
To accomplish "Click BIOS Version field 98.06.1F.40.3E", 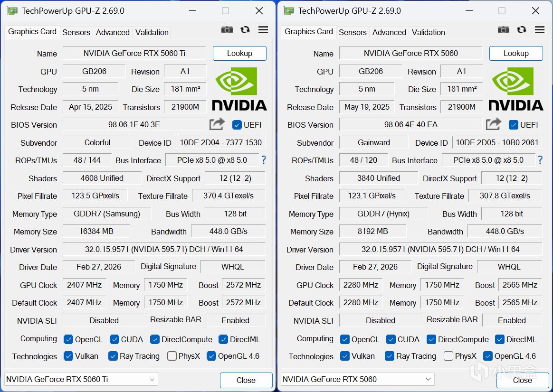I will coord(134,125).
